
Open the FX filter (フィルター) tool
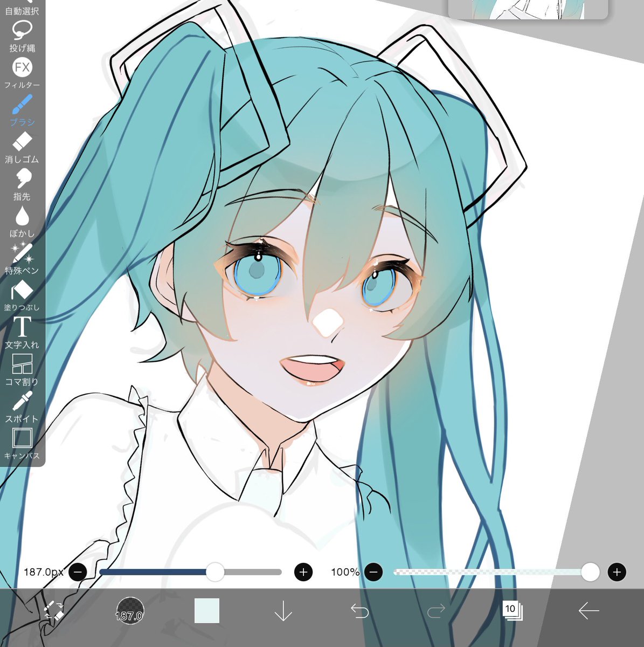[22, 73]
